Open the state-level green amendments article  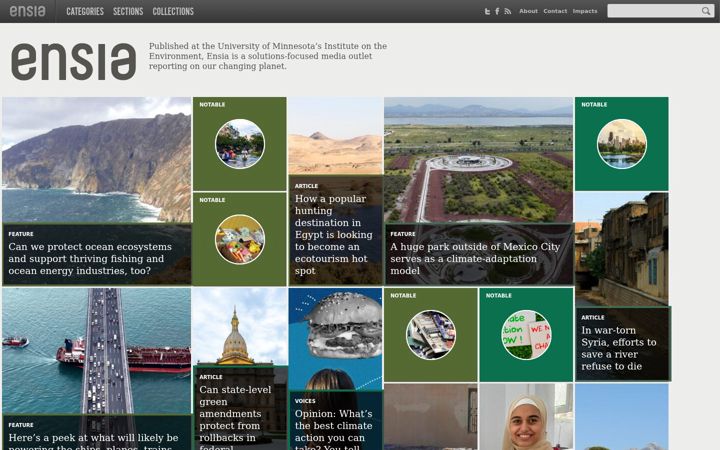(240, 408)
